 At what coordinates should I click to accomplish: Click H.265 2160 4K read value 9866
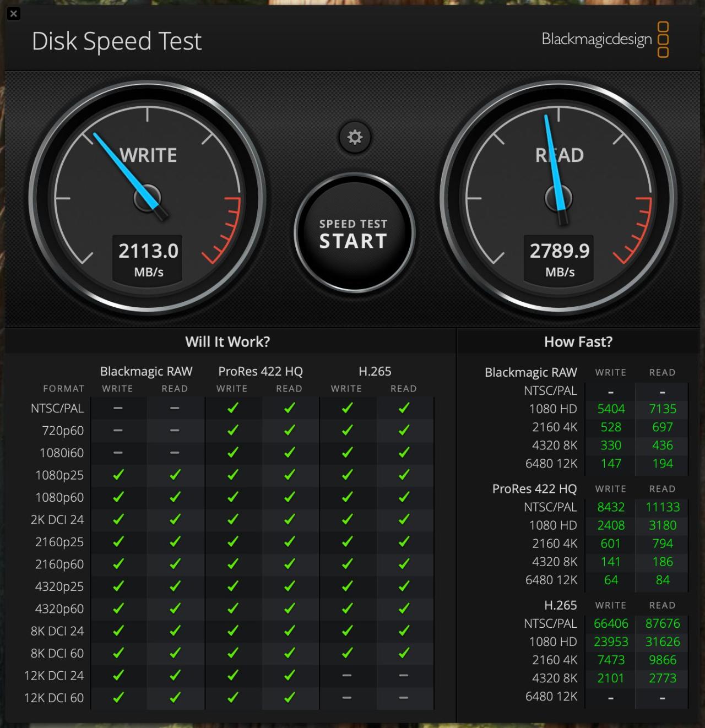click(x=663, y=660)
